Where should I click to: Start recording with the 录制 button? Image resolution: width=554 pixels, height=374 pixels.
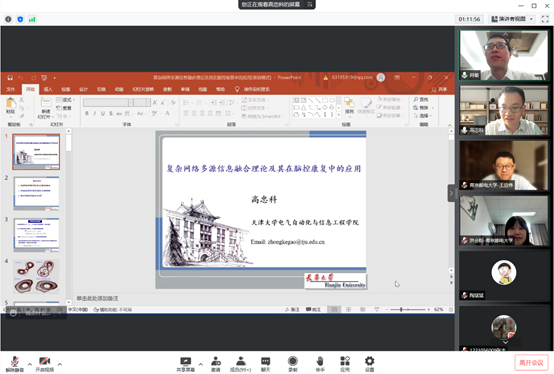point(293,364)
